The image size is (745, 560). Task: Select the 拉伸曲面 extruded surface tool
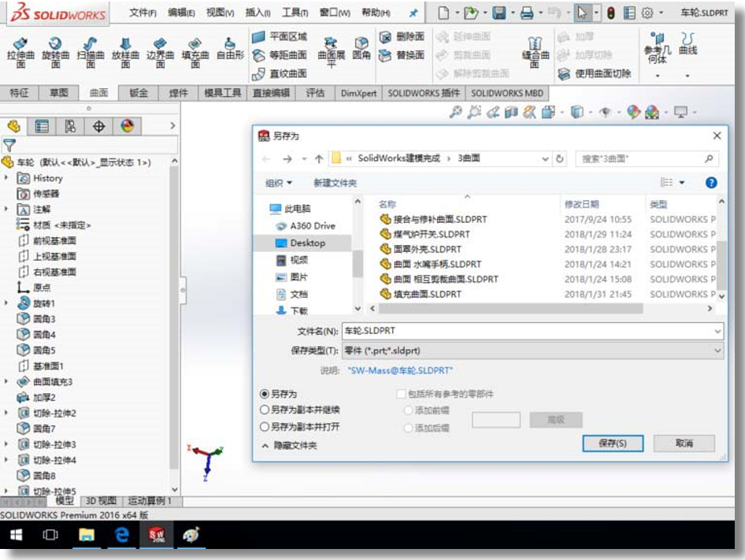(x=20, y=54)
